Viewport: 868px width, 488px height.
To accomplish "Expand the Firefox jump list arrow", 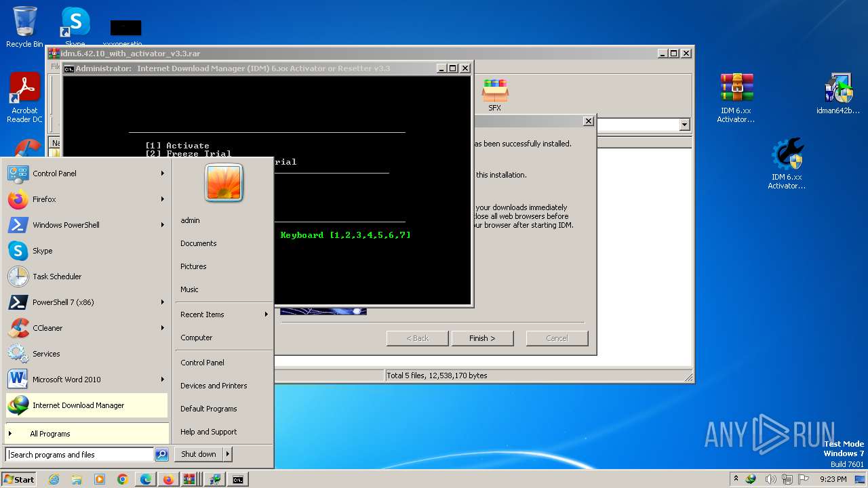I will coord(163,199).
